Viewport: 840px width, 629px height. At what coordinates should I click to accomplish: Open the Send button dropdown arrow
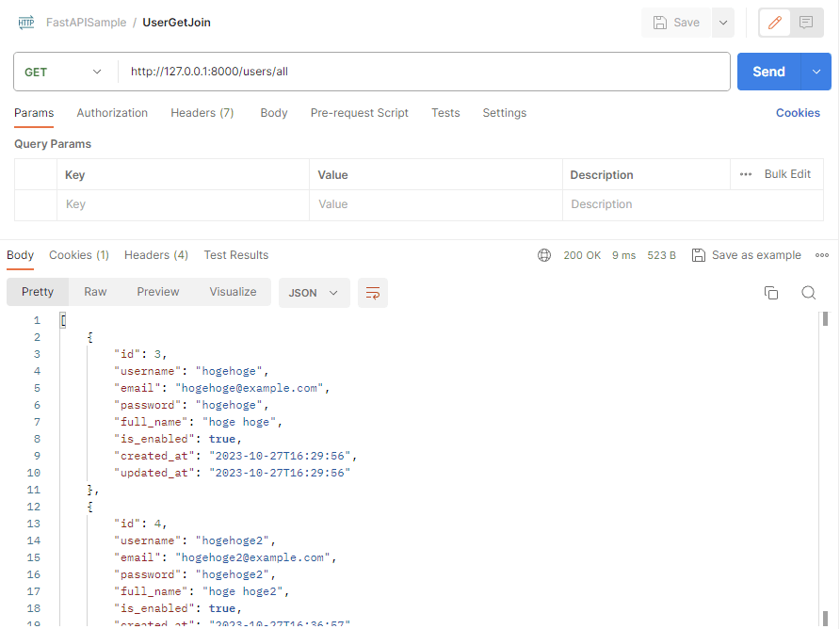click(816, 71)
